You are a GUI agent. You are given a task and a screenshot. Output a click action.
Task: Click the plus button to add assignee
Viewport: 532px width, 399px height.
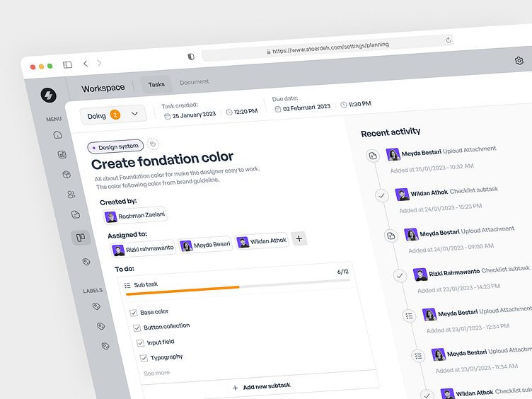pos(299,239)
